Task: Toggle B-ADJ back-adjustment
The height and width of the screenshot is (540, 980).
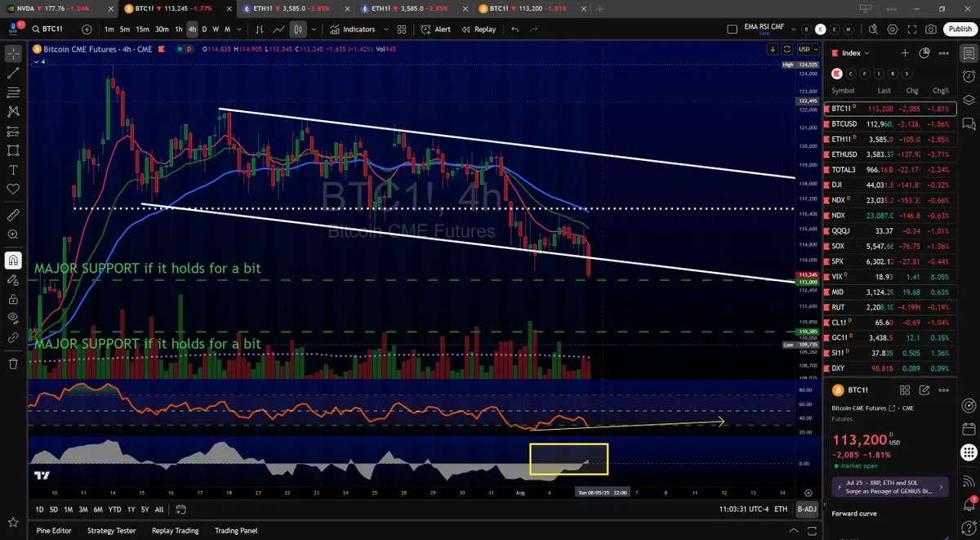Action: click(806, 510)
